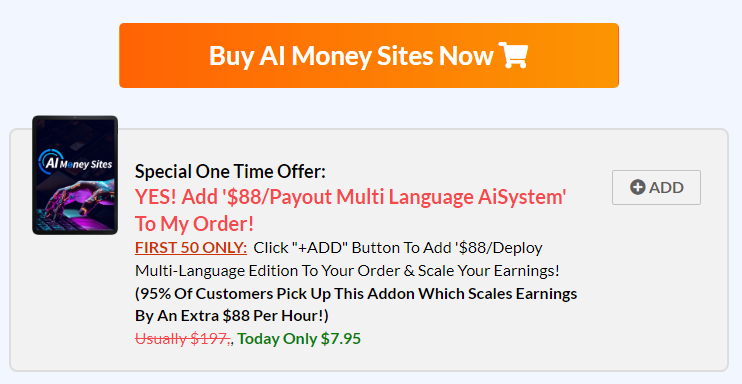Click the plus circle icon beside ADD
Image resolution: width=742 pixels, height=384 pixels.
point(637,188)
